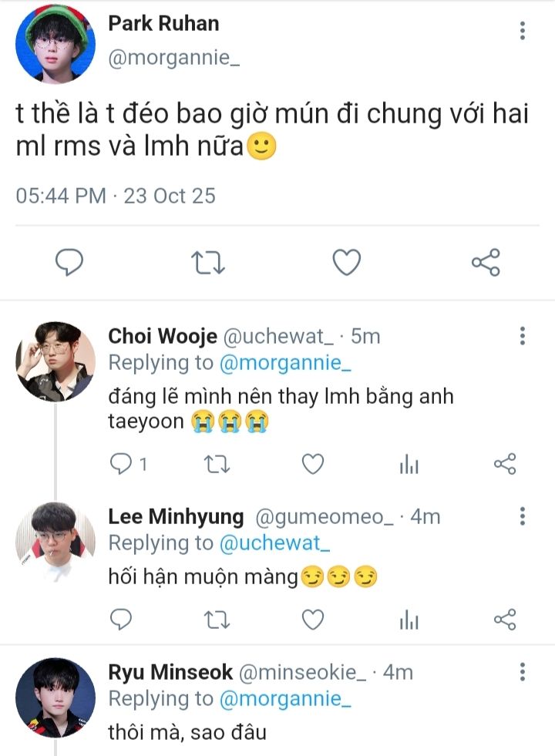Reply to Choi Wooje's comment

point(122,463)
